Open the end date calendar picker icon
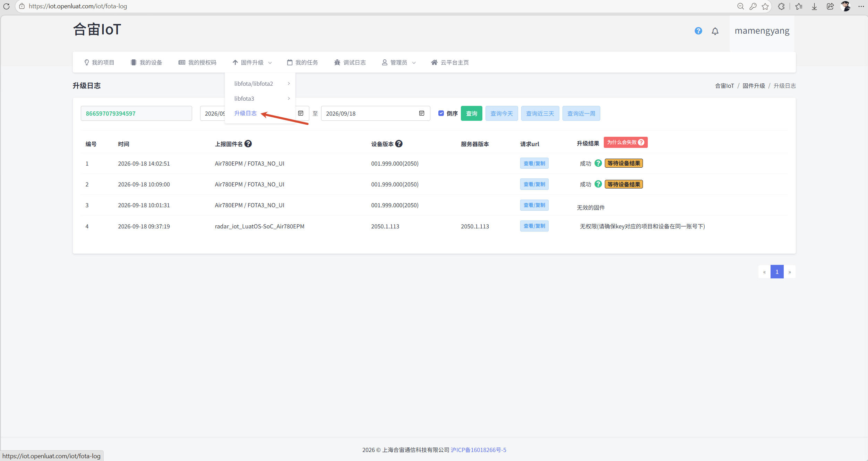Image resolution: width=868 pixels, height=461 pixels. [422, 114]
